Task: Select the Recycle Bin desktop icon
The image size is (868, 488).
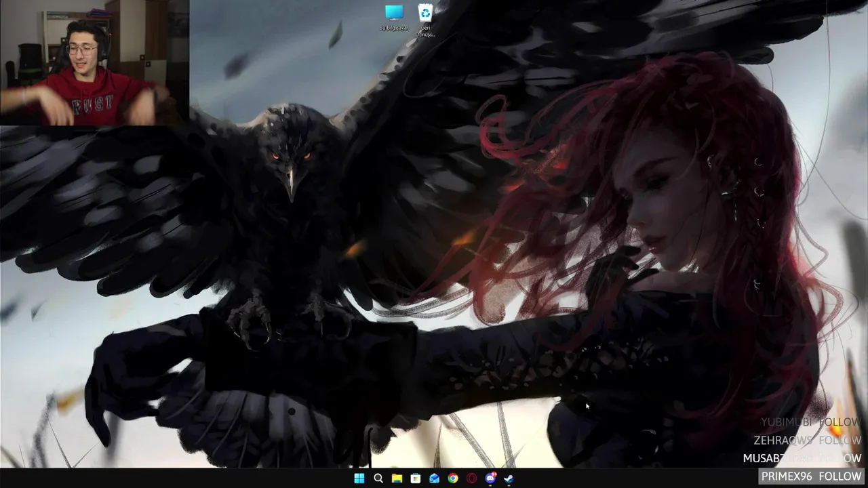Action: pyautogui.click(x=425, y=20)
